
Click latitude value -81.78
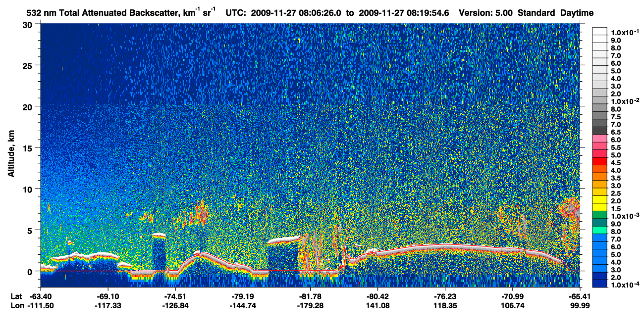pyautogui.click(x=310, y=296)
